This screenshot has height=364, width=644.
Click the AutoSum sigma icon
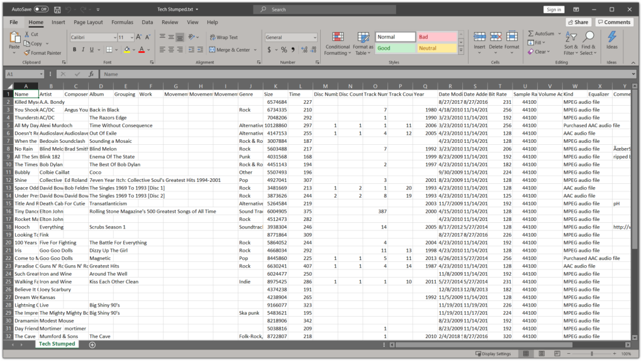[x=531, y=33]
